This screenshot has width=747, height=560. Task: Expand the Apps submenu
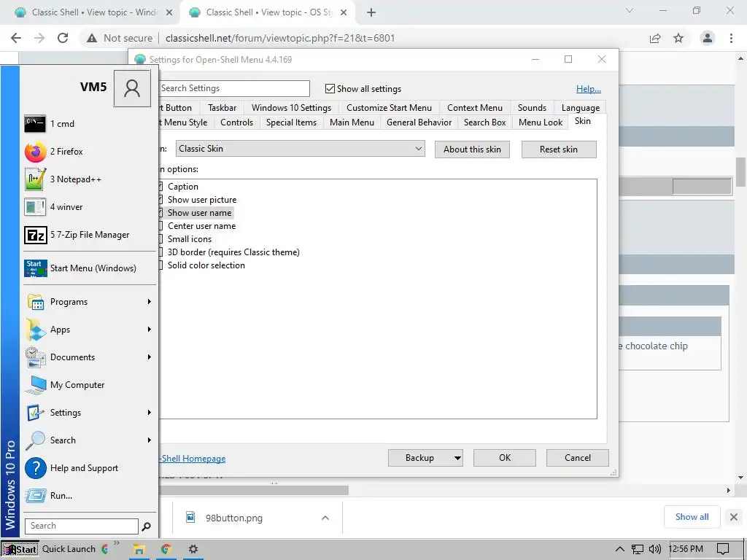149,329
